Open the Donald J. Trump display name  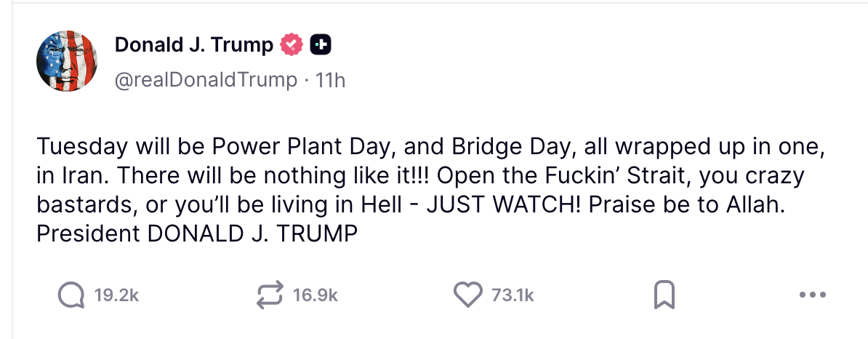click(193, 45)
